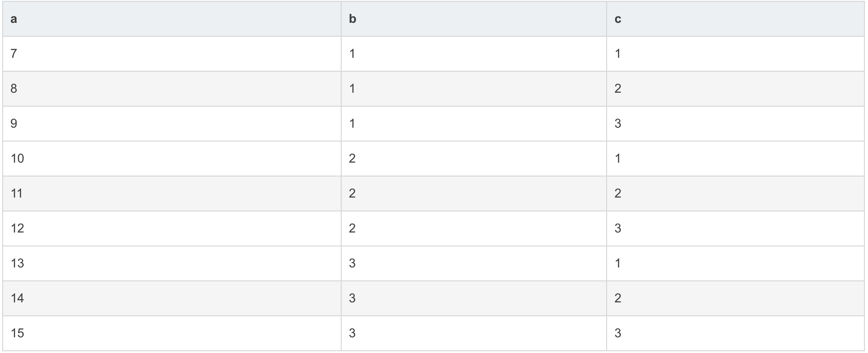Click c cell in row 14

click(735, 298)
